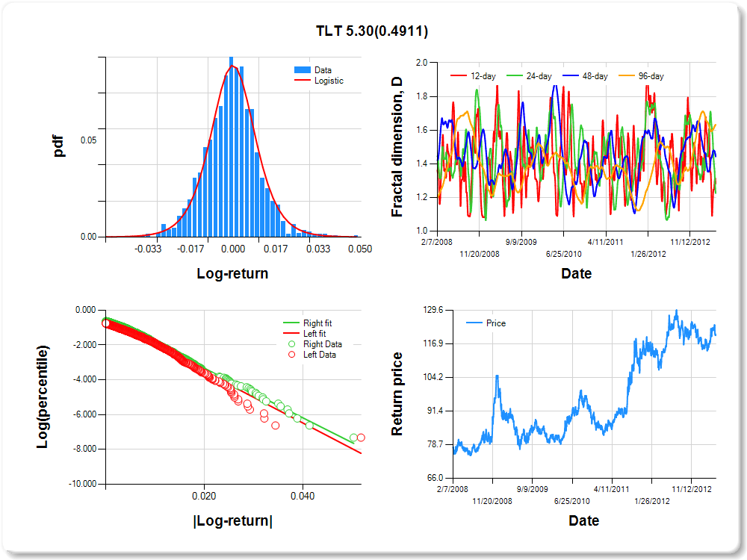Click the 0.040 tick on |Log-return| axis

coord(303,497)
